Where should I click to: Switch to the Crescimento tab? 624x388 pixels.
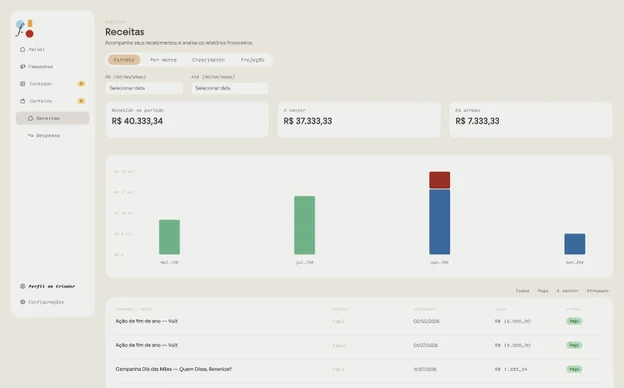(208, 60)
